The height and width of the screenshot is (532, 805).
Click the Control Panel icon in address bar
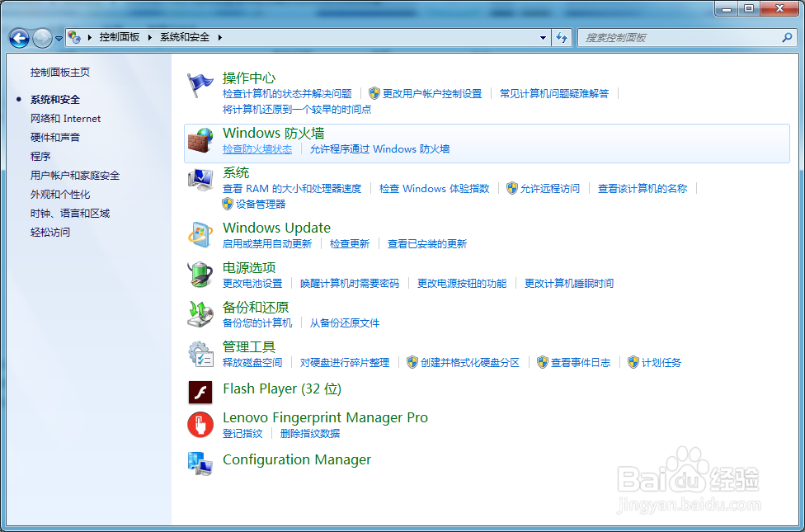click(74, 37)
